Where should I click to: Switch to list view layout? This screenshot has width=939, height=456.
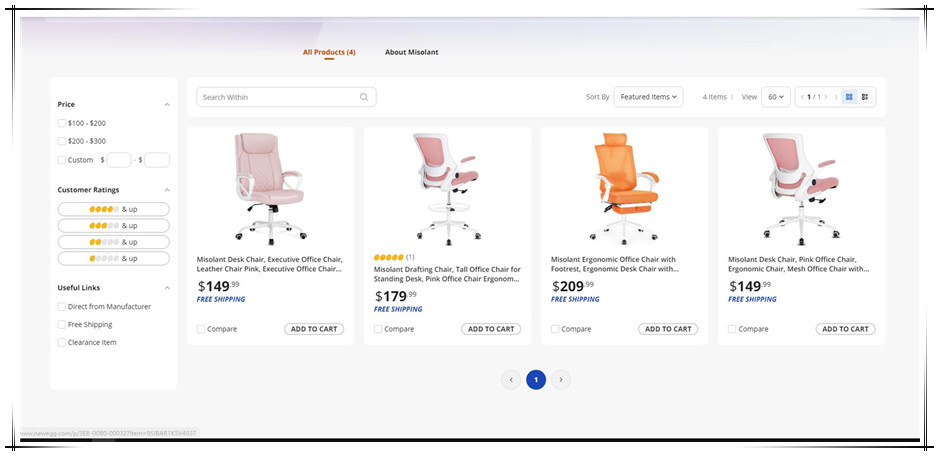pos(865,97)
